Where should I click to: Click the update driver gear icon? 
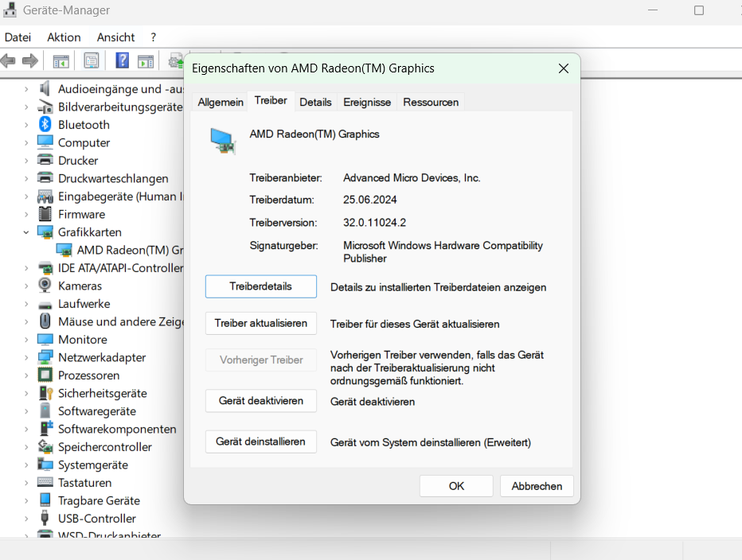click(176, 61)
